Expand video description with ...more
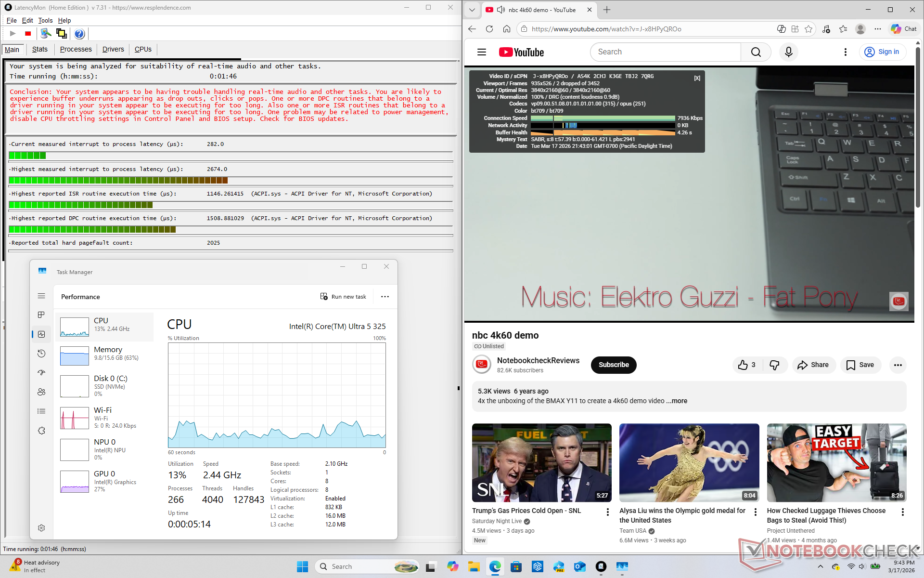This screenshot has width=924, height=578. coord(677,401)
